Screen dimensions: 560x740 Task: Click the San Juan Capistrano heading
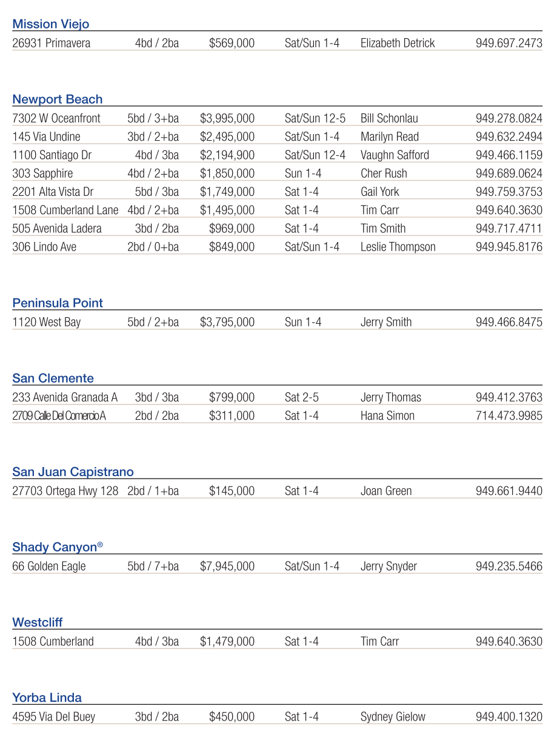click(73, 472)
